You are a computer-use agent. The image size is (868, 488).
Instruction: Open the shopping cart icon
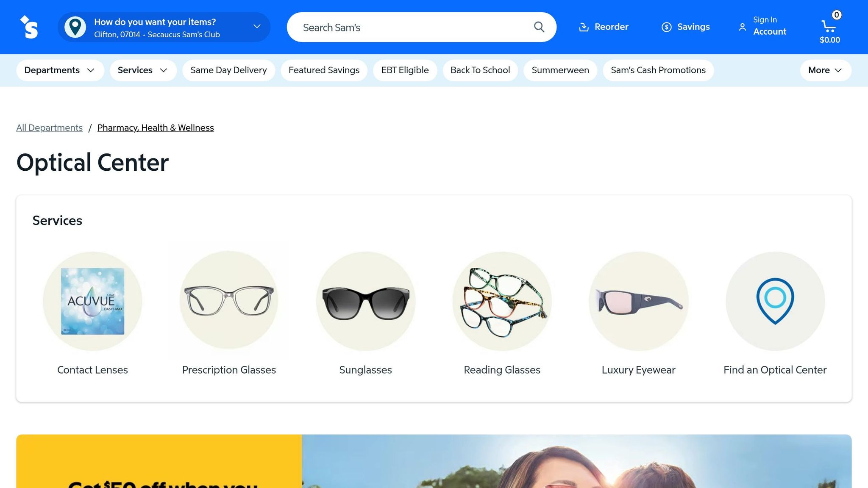(x=829, y=26)
